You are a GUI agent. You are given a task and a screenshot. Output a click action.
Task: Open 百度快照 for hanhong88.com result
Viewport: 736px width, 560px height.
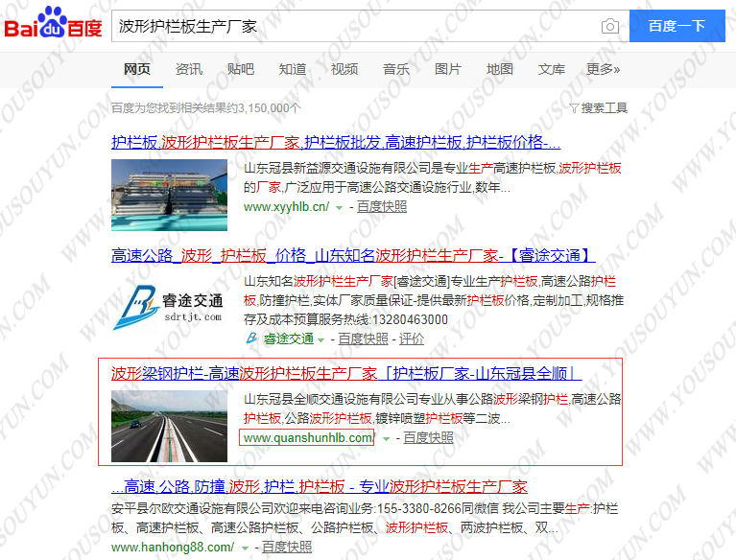click(287, 547)
